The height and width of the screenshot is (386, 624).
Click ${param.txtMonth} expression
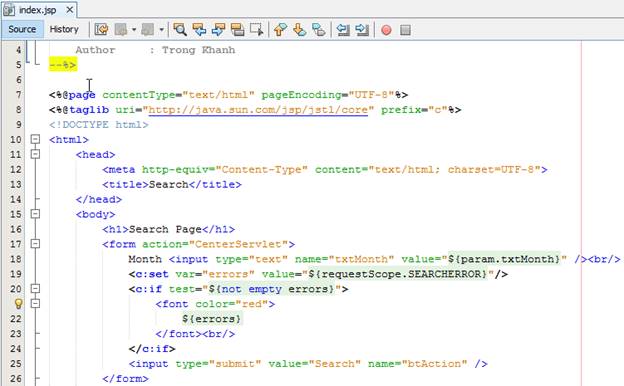pos(504,259)
